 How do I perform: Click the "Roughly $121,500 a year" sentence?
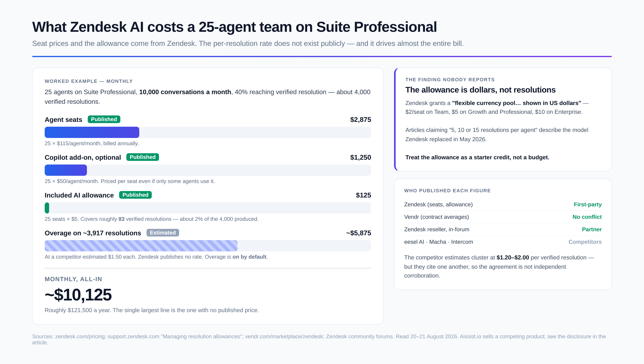152,310
